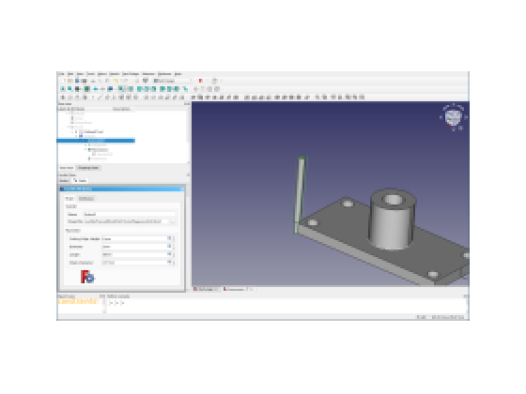526x394 pixels.
Task: Click the stepper arrows beside the third parameter field
Action: tap(174, 255)
